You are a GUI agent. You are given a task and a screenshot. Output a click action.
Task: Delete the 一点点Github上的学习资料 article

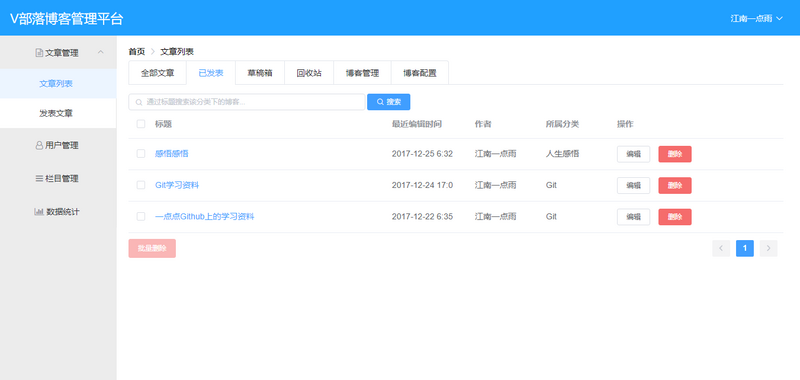click(x=675, y=217)
